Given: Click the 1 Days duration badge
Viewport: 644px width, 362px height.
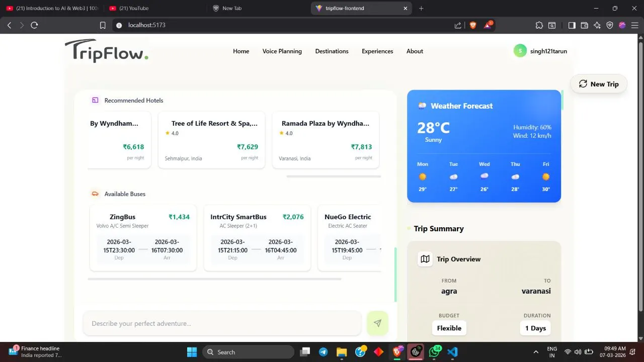Looking at the screenshot, I should coord(535,328).
